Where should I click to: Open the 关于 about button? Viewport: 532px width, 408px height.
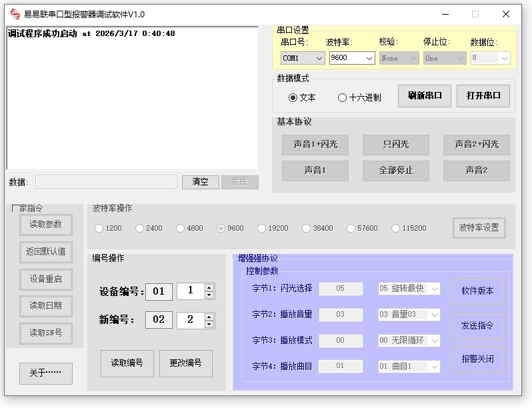(x=45, y=373)
